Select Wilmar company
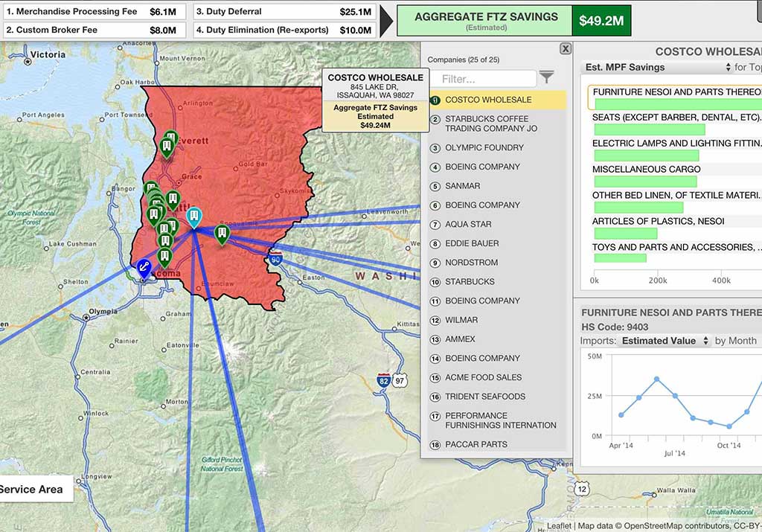The width and height of the screenshot is (762, 532). pos(498,320)
